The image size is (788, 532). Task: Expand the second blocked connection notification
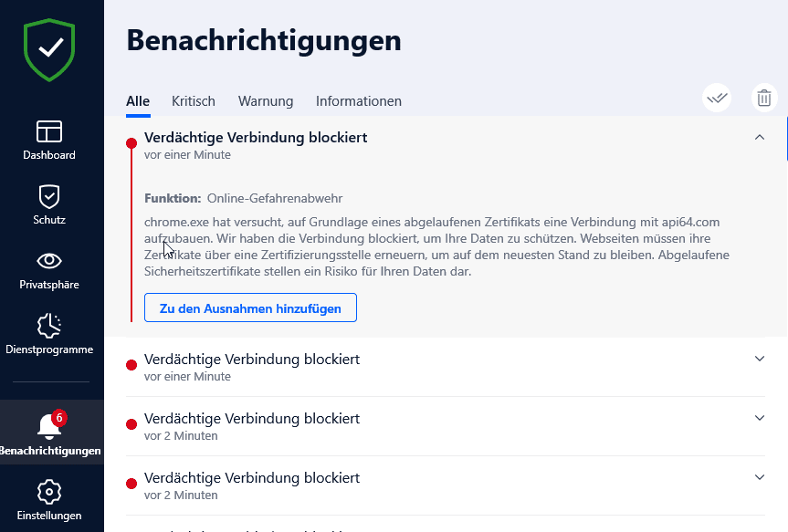(x=759, y=359)
